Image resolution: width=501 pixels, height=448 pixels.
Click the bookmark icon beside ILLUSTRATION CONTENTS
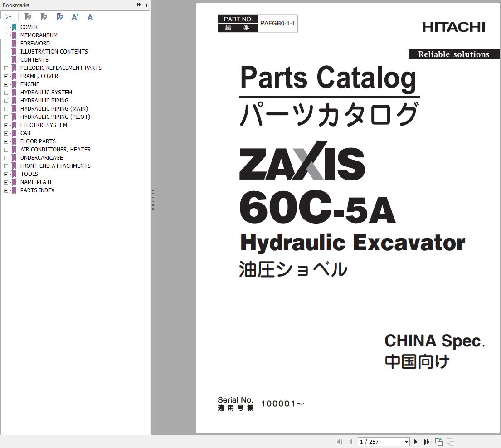[x=14, y=51]
